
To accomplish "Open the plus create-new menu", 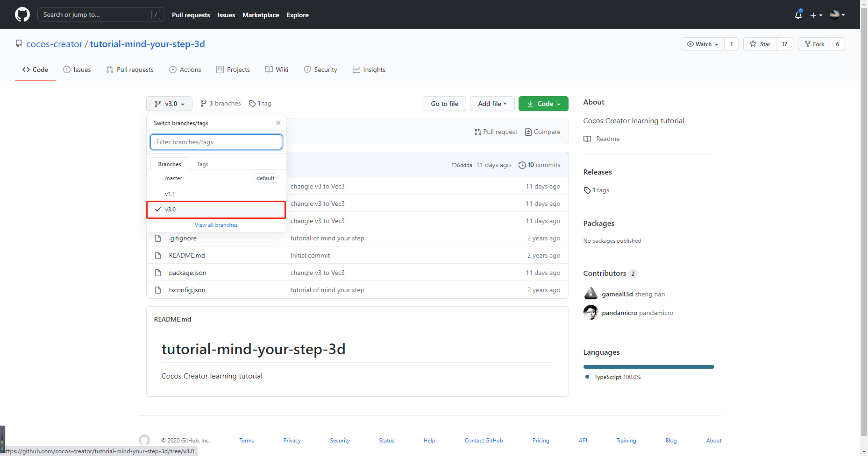I will (x=816, y=15).
